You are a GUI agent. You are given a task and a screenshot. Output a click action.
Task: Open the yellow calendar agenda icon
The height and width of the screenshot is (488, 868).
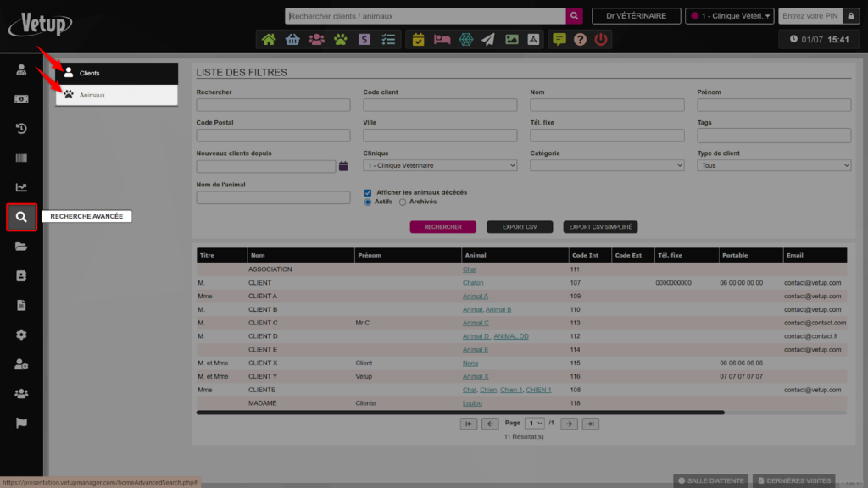tap(418, 39)
